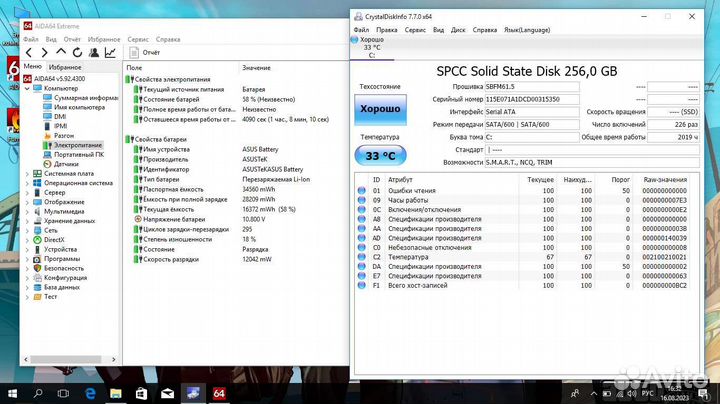Screen dimensions: 720x404
Task: Select the Безопасность tree item
Action: click(x=58, y=268)
